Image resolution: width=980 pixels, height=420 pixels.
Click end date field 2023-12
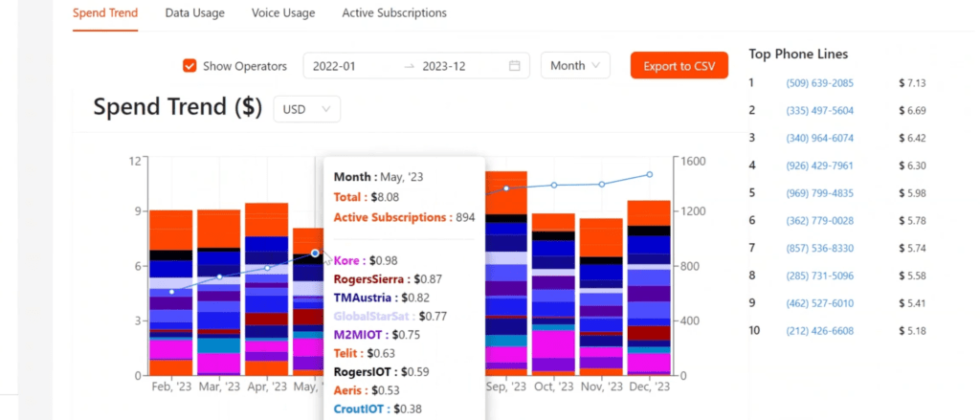pyautogui.click(x=444, y=66)
